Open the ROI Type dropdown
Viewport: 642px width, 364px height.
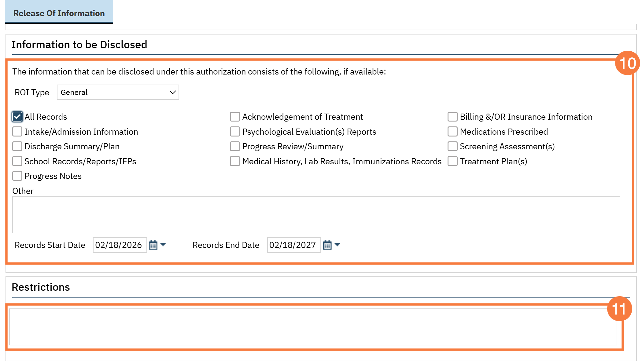click(118, 92)
